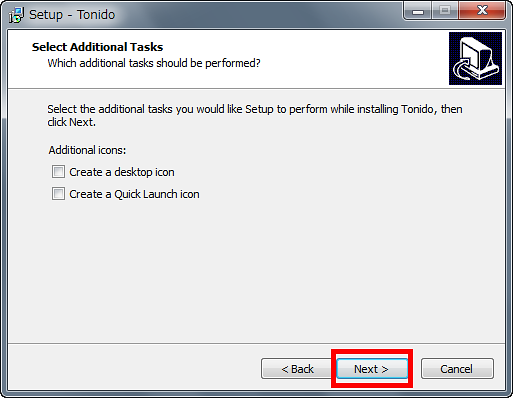Click the instruction paragraph mentioning installing Tonido
The image size is (513, 398).
(x=255, y=115)
